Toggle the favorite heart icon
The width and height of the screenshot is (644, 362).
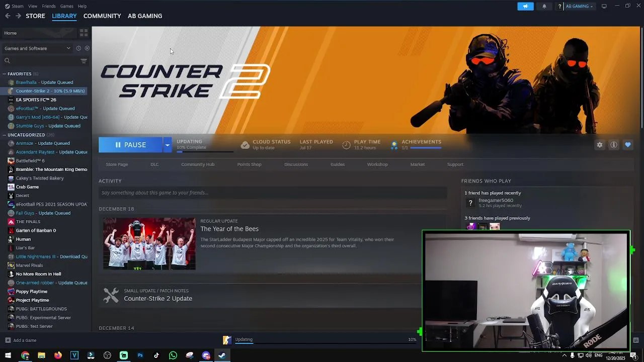pos(628,145)
